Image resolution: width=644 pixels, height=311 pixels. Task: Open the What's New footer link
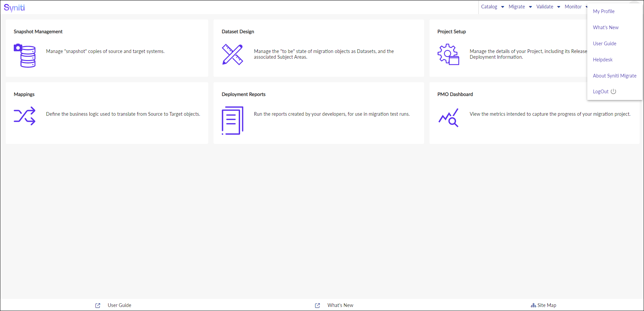pos(340,305)
